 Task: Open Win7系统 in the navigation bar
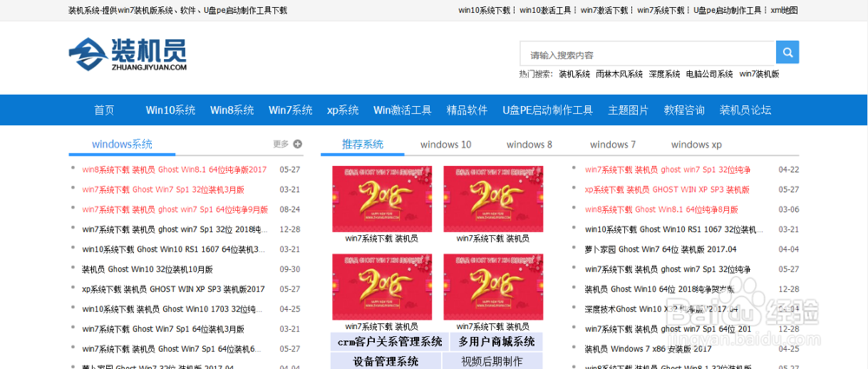coord(291,109)
